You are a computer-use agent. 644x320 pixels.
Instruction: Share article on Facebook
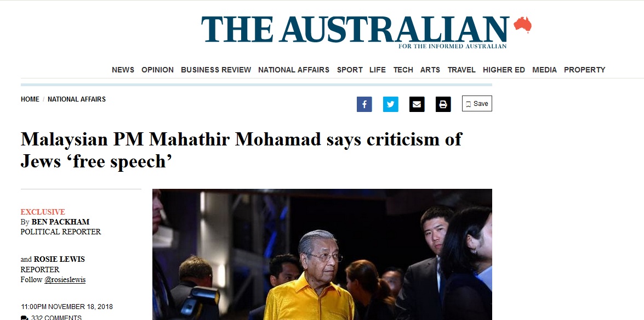coord(364,104)
